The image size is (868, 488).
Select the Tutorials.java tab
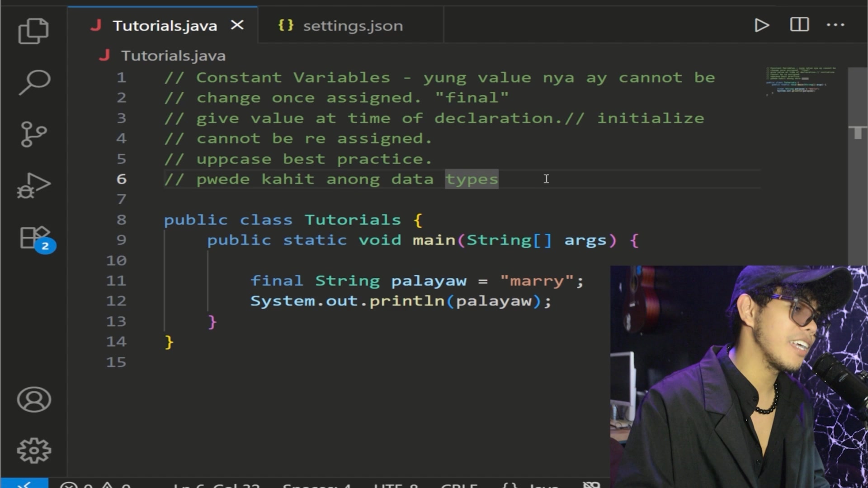click(163, 25)
